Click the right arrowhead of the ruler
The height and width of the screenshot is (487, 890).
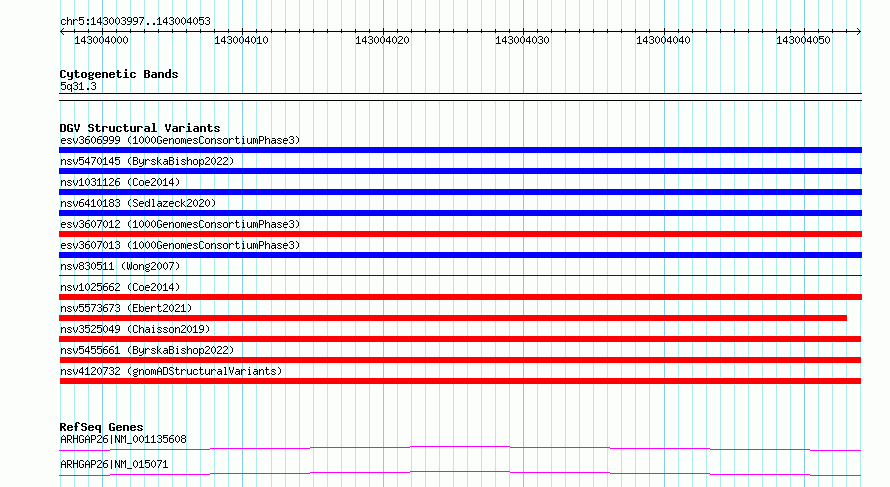tap(859, 32)
